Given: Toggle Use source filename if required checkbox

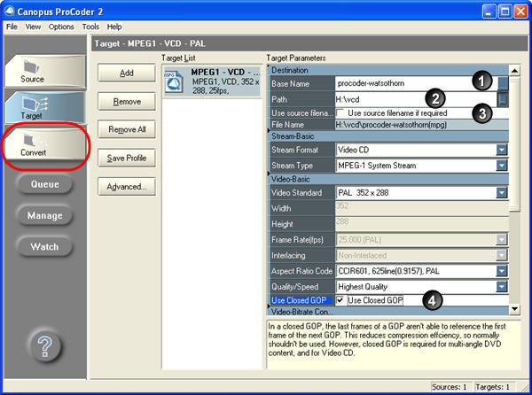Looking at the screenshot, I should pos(340,112).
